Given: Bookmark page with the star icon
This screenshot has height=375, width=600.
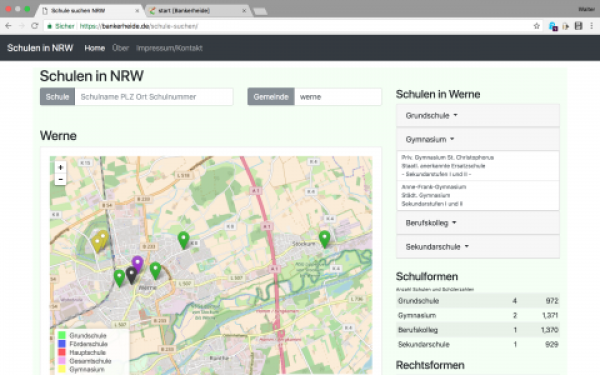Looking at the screenshot, I should (x=536, y=26).
